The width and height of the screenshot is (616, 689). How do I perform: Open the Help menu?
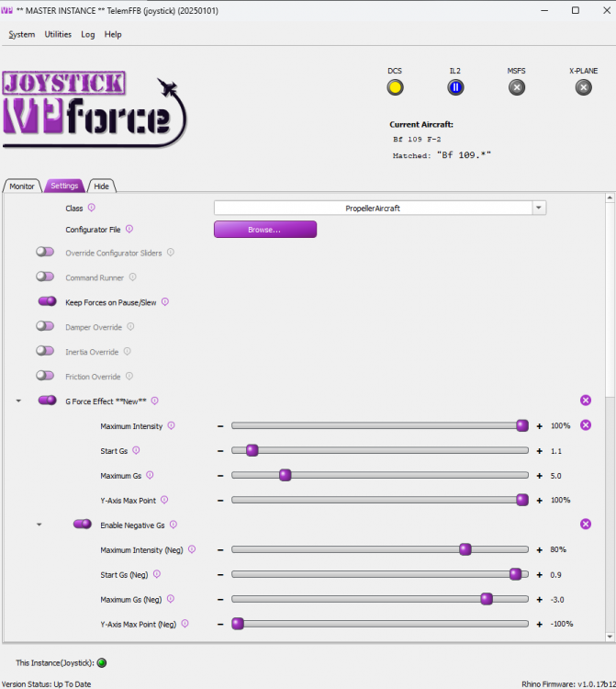113,34
